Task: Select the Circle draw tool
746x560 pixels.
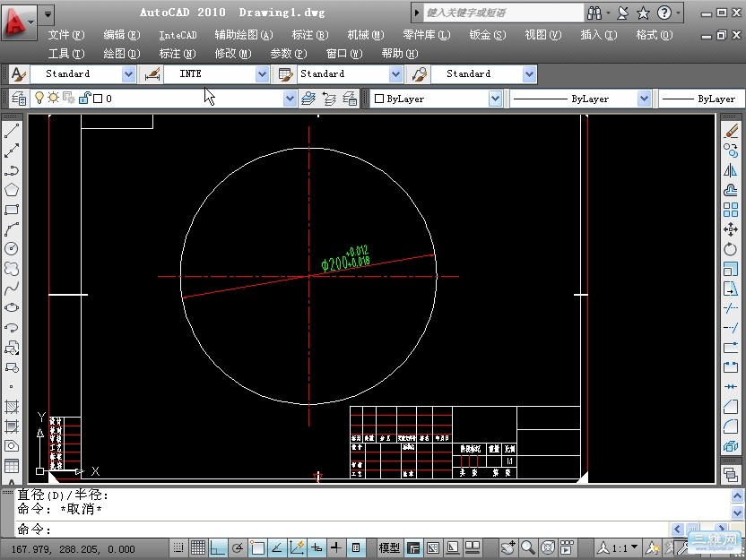Action: point(12,248)
